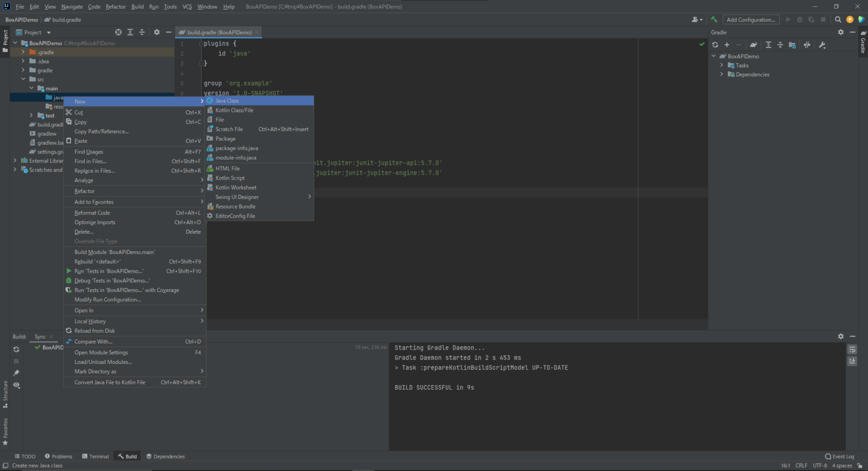Reload all Gradle projects in Gradle panel

(715, 45)
